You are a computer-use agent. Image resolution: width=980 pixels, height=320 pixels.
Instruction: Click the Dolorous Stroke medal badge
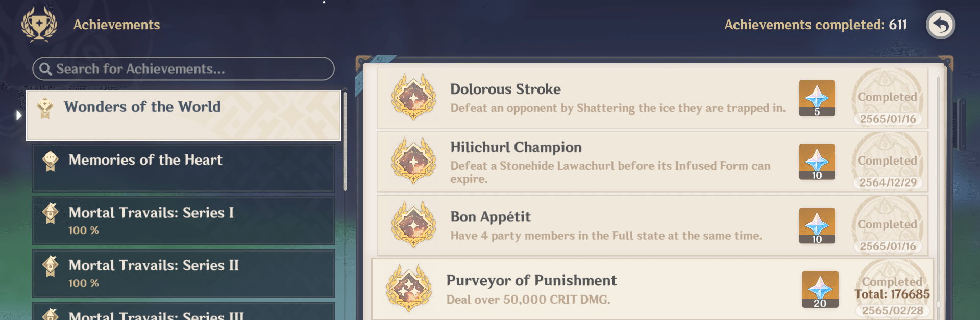pos(413,97)
